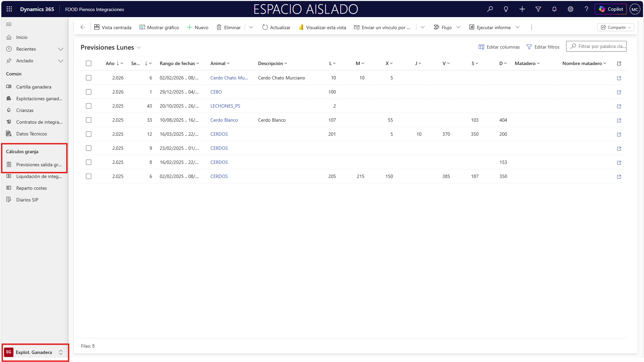
Task: Click the Nuevo button to add record
Action: (198, 27)
